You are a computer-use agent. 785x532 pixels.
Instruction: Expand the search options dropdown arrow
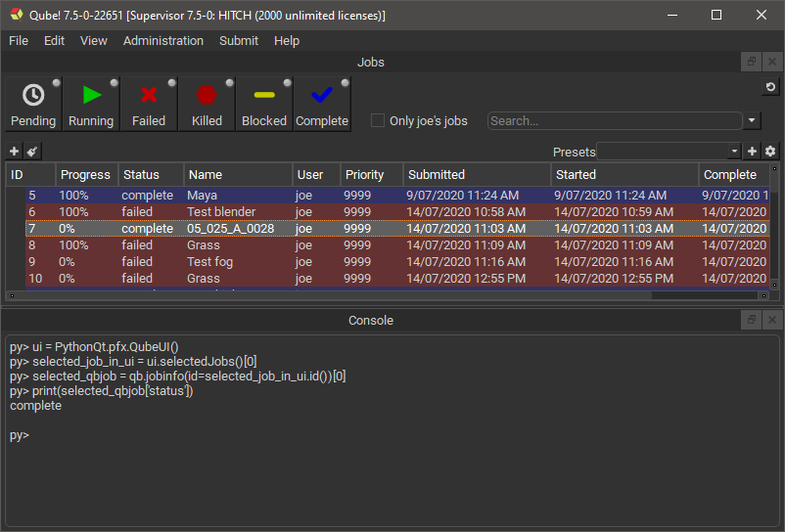click(x=752, y=121)
